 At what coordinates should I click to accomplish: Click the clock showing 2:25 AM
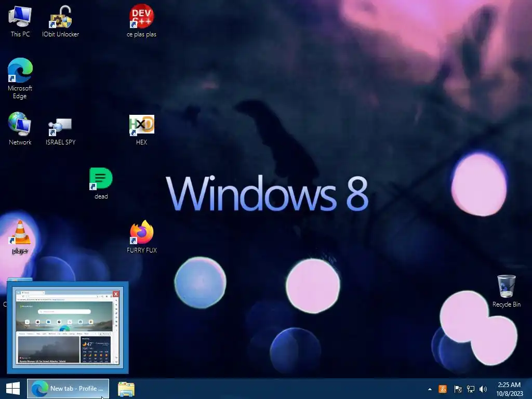pyautogui.click(x=509, y=389)
